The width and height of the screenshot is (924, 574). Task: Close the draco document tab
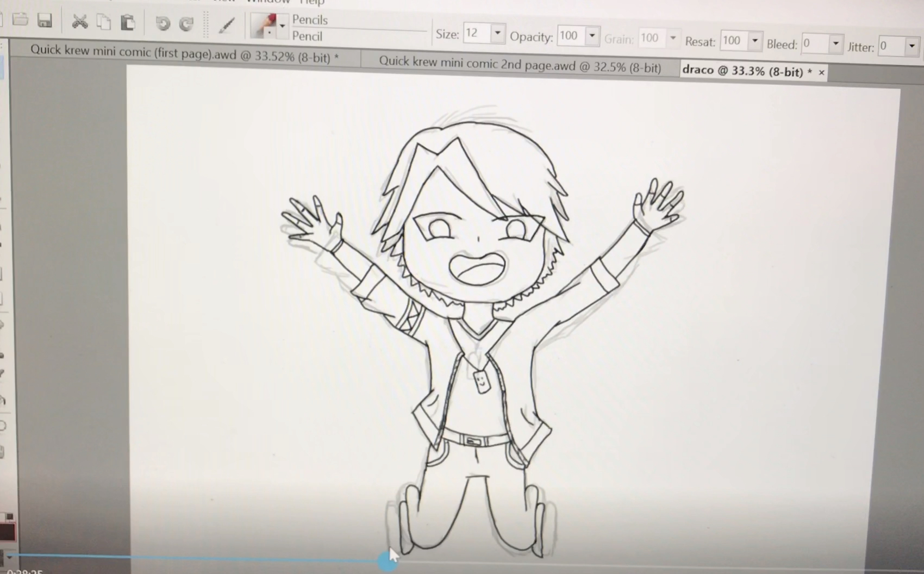click(x=821, y=72)
